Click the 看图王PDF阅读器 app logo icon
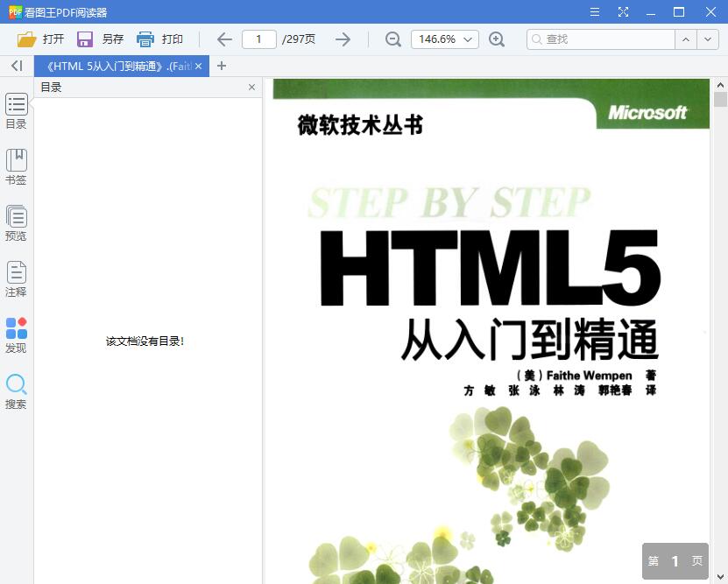The height and width of the screenshot is (584, 728). (15, 12)
